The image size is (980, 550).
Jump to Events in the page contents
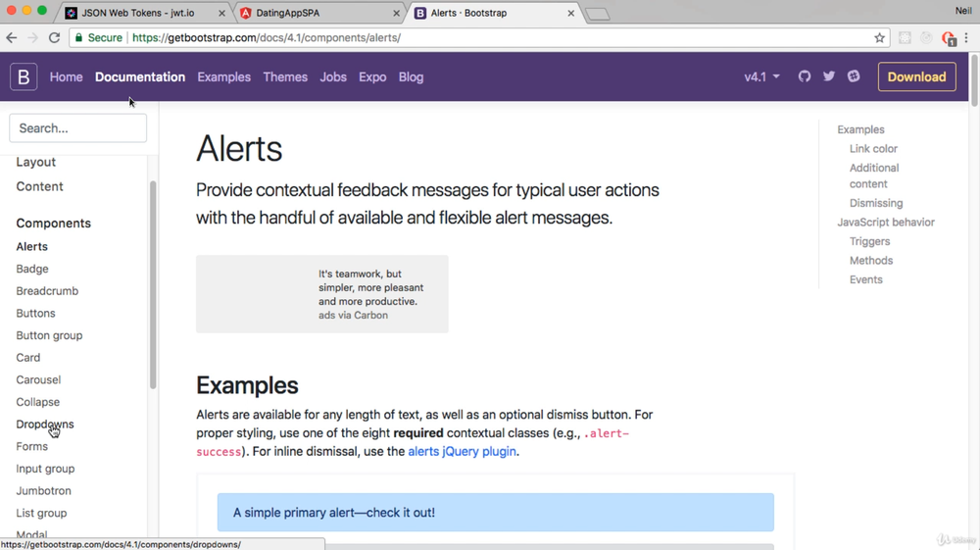[865, 279]
